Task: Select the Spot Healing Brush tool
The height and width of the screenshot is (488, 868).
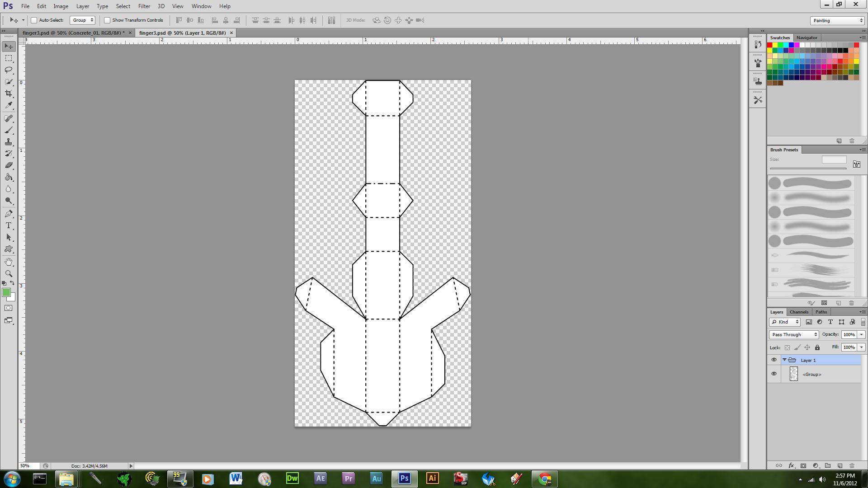Action: [x=9, y=118]
